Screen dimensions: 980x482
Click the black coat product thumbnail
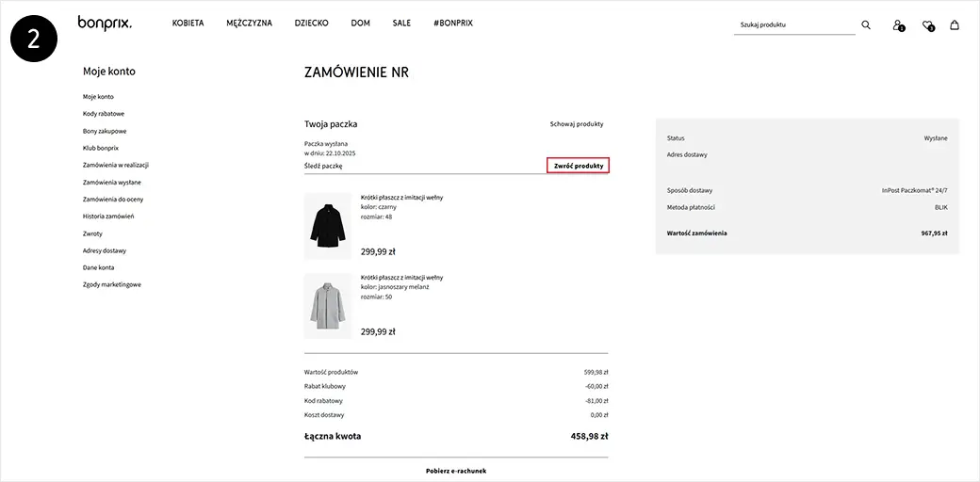[328, 226]
